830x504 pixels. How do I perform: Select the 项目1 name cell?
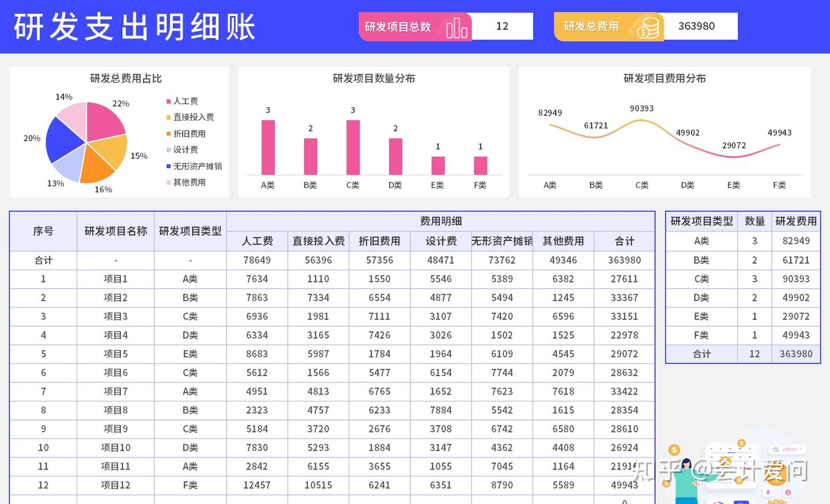click(116, 279)
